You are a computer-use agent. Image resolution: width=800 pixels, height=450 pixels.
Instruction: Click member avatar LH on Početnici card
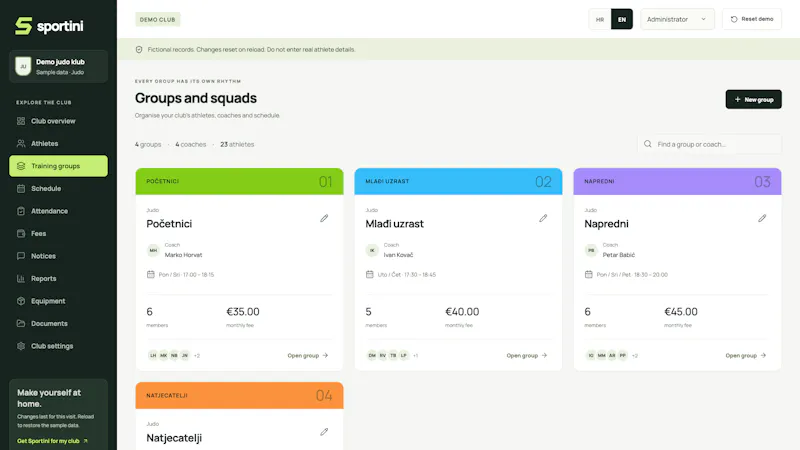pos(153,356)
